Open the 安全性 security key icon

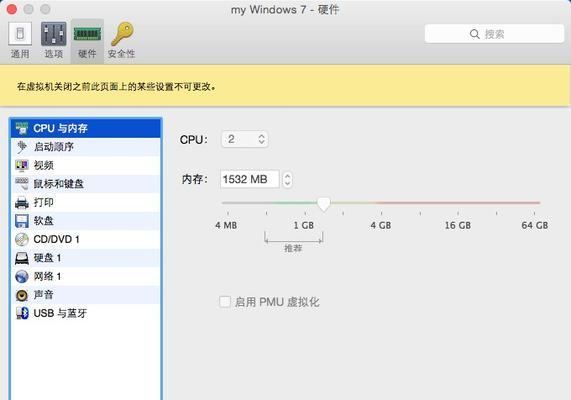tap(122, 34)
